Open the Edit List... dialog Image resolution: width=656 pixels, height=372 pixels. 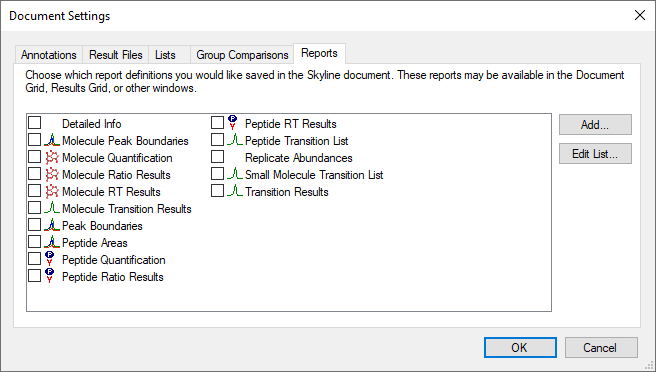(595, 154)
